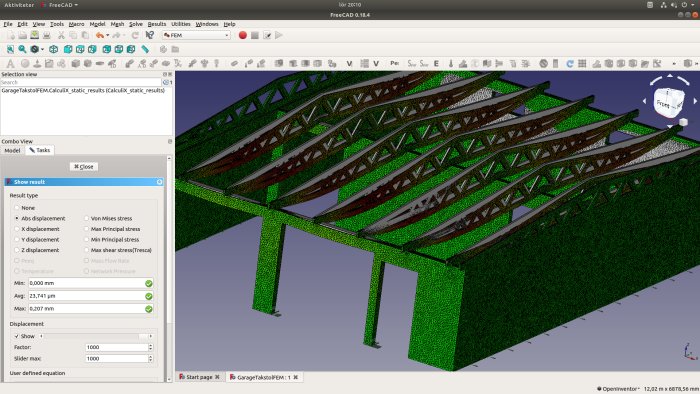
Task: Click the create part icon
Action: pos(163,49)
